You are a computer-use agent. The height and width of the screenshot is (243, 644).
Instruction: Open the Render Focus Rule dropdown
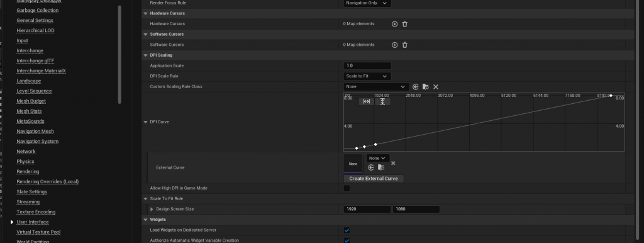coord(367,3)
